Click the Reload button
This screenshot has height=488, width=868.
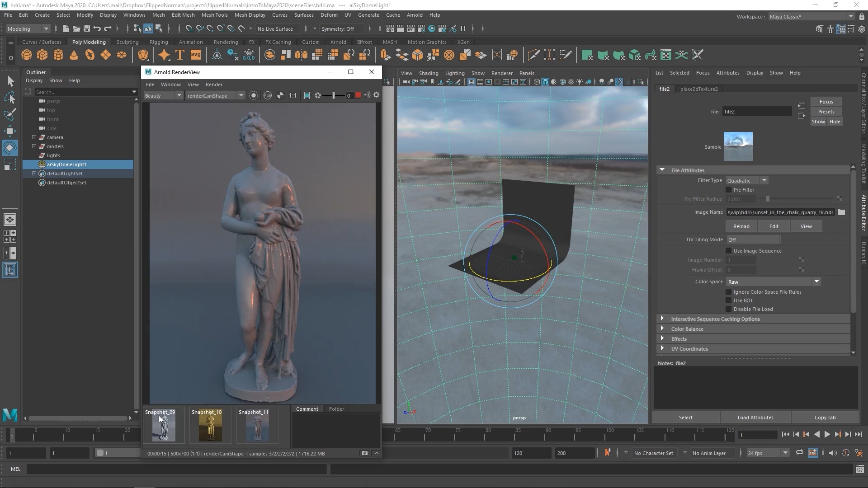[x=741, y=226]
